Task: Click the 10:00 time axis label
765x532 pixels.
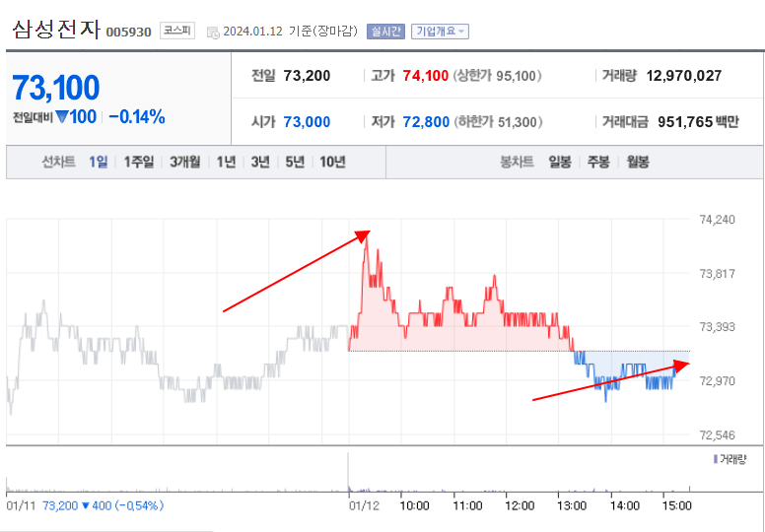Action: click(x=414, y=505)
